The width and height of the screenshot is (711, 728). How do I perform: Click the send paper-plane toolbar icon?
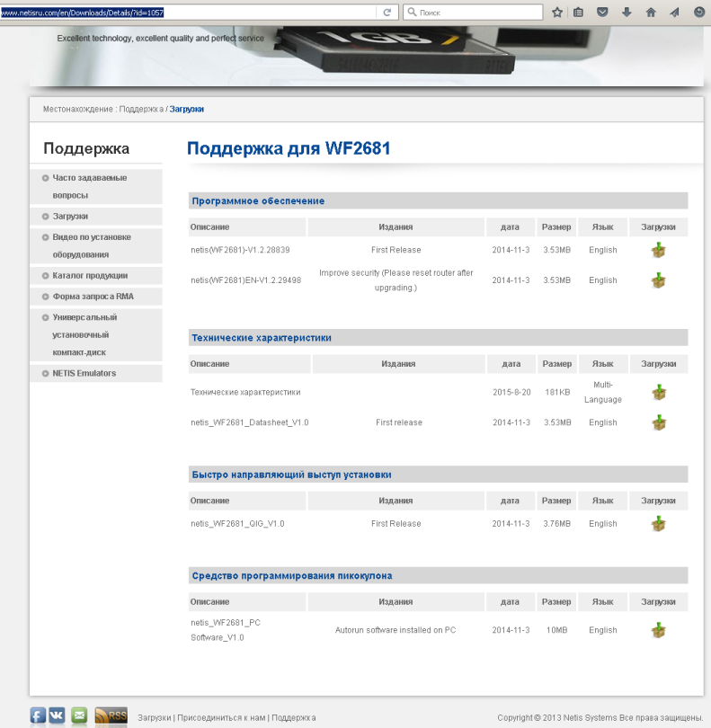[x=674, y=13]
